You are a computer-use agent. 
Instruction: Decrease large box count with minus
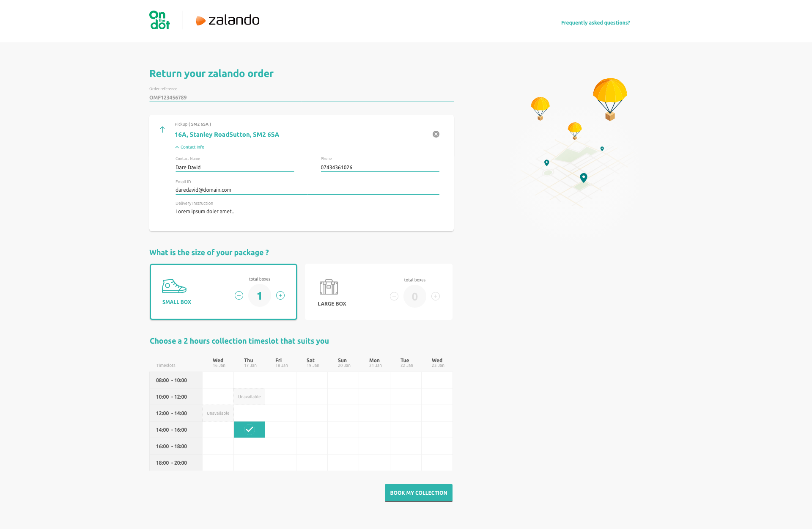tap(394, 296)
